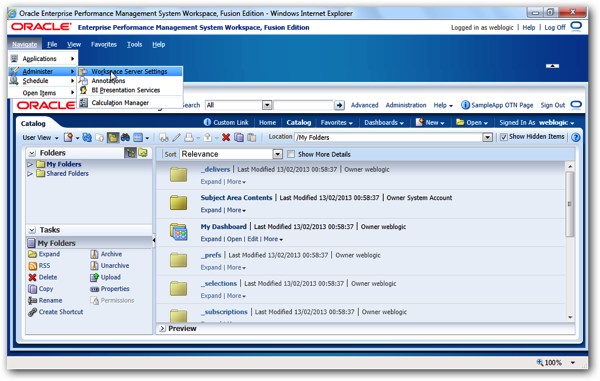The image size is (600, 381).
Task: Click the search text input field
Action: 303,105
